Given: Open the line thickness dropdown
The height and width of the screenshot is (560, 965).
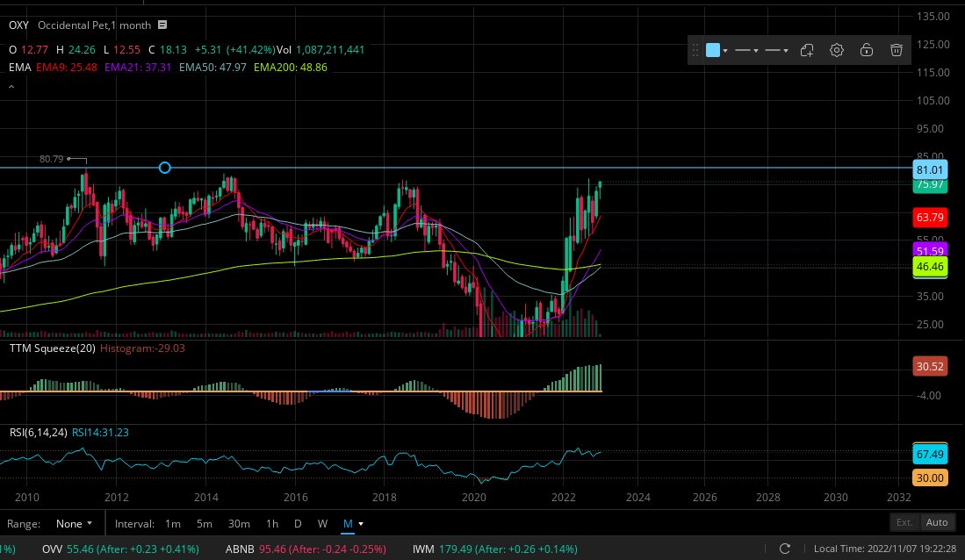Looking at the screenshot, I should (x=746, y=50).
